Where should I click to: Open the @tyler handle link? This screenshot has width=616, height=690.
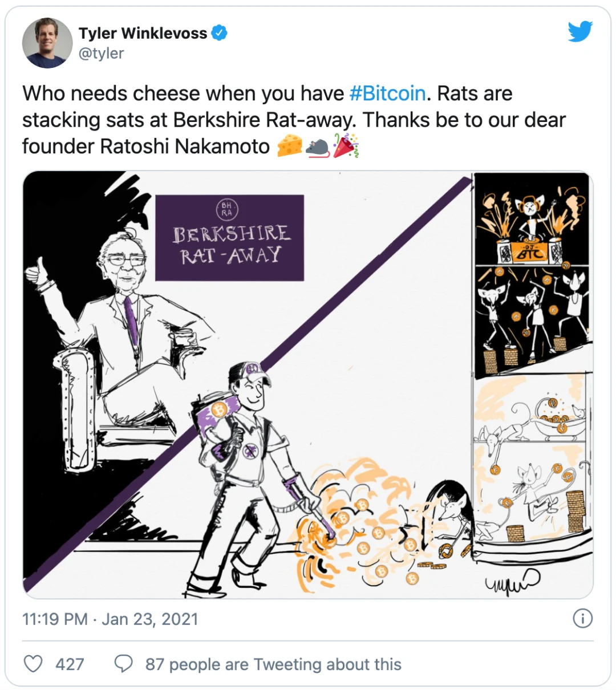point(102,53)
